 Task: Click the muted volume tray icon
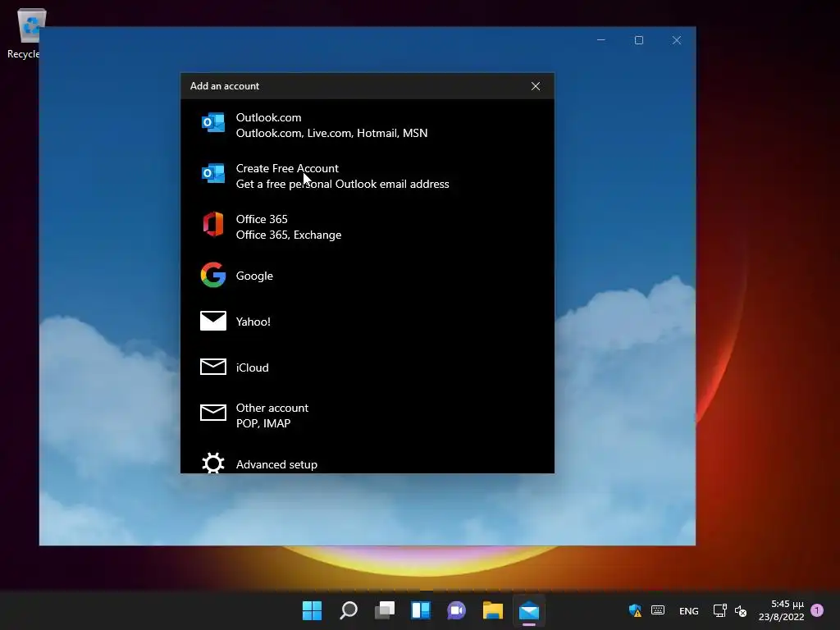[x=741, y=610]
